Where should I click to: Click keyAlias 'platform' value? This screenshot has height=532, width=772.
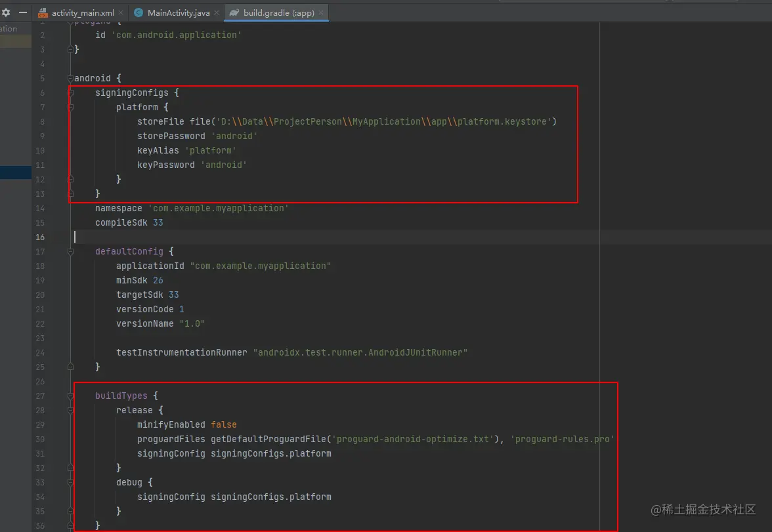210,150
